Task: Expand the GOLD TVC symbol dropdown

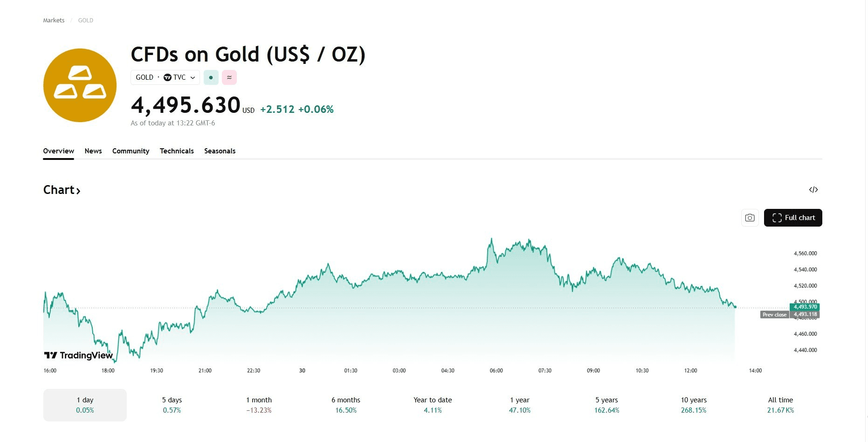Action: click(x=165, y=77)
